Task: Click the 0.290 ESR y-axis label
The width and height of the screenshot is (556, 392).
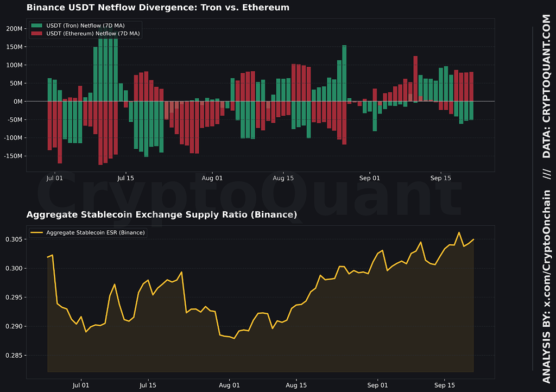Action: coord(14,326)
